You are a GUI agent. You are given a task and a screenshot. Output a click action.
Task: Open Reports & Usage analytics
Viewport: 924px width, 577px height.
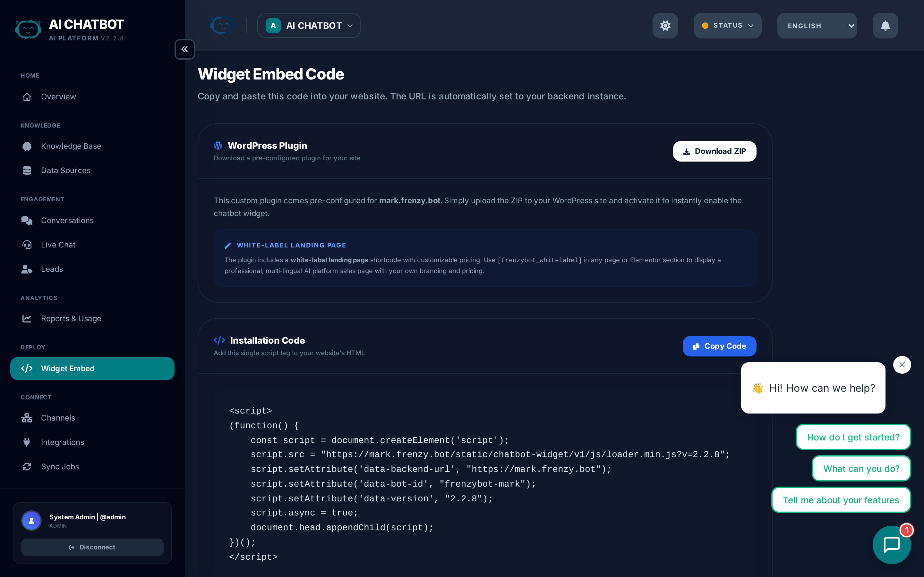71,318
